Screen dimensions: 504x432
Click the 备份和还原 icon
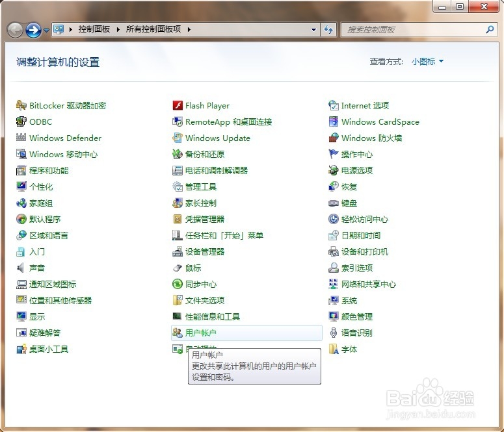pyautogui.click(x=178, y=154)
